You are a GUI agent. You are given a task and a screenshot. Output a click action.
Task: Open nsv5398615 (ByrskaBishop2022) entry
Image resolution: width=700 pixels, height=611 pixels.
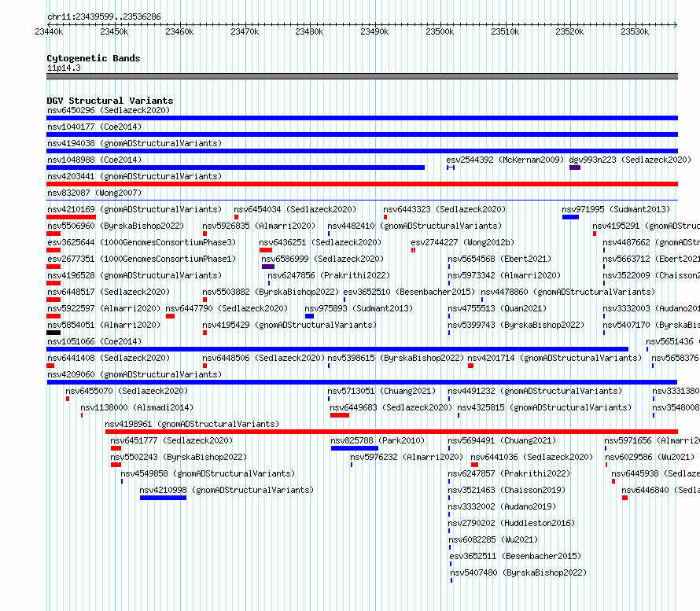pyautogui.click(x=396, y=358)
